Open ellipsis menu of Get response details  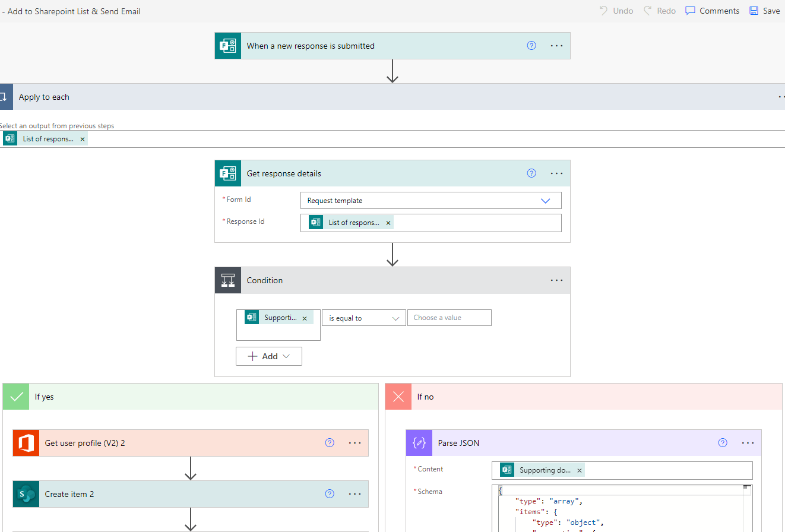pos(556,173)
